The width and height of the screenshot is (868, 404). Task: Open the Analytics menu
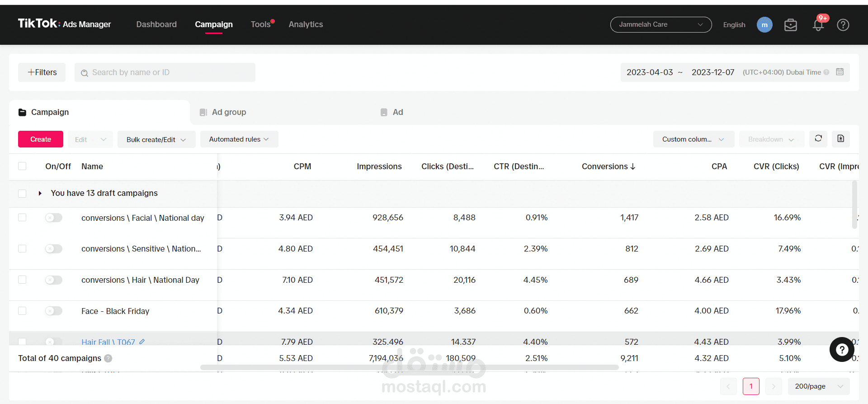306,24
